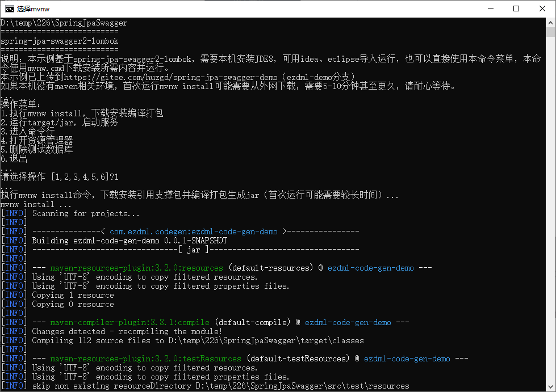The height and width of the screenshot is (392, 556).
Task: Click the com.ezdml.codegen:ezdml-code-gen-demo blue text
Action: (193, 231)
